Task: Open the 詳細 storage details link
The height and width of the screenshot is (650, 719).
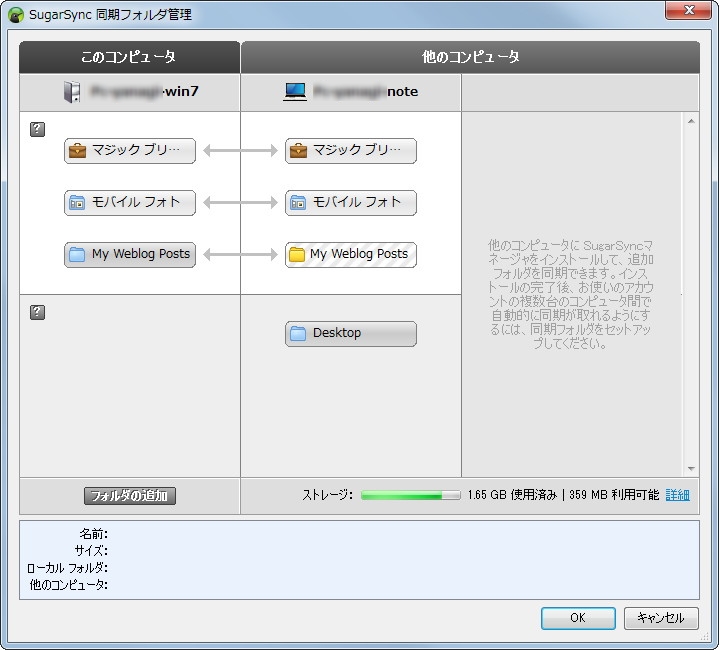Action: click(x=677, y=495)
